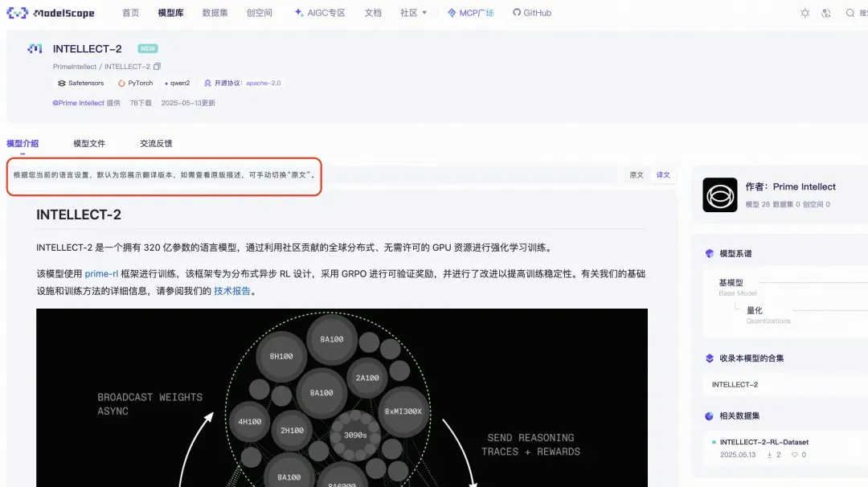Open the 模型库 model library
868x487 pixels.
(x=170, y=13)
